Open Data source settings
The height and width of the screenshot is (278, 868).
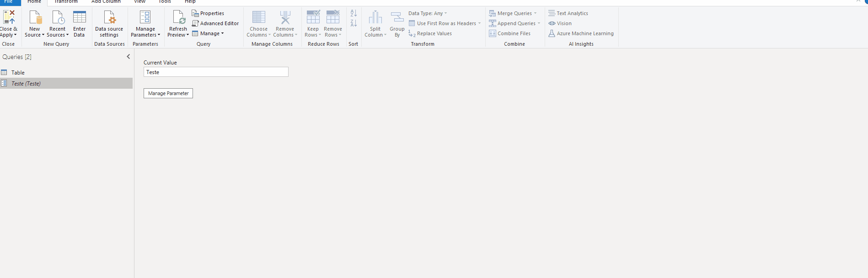(x=109, y=24)
